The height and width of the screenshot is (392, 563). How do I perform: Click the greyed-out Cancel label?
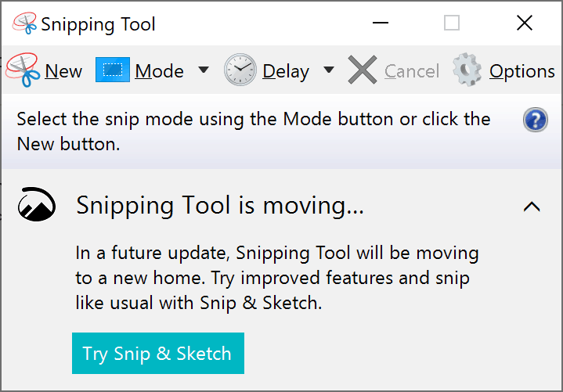412,71
